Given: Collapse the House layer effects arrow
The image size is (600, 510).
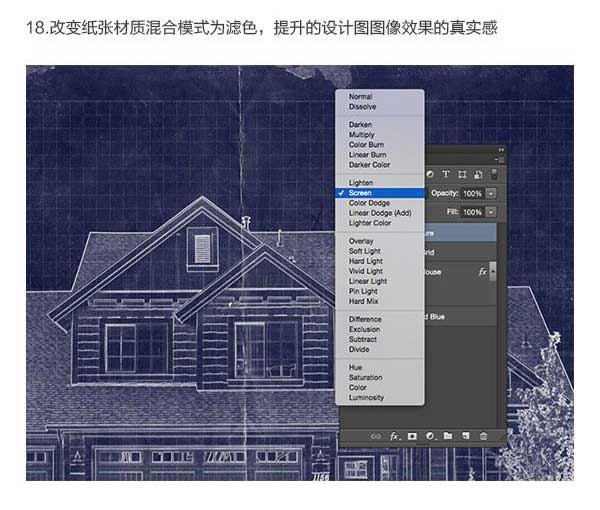Looking at the screenshot, I should [x=493, y=271].
